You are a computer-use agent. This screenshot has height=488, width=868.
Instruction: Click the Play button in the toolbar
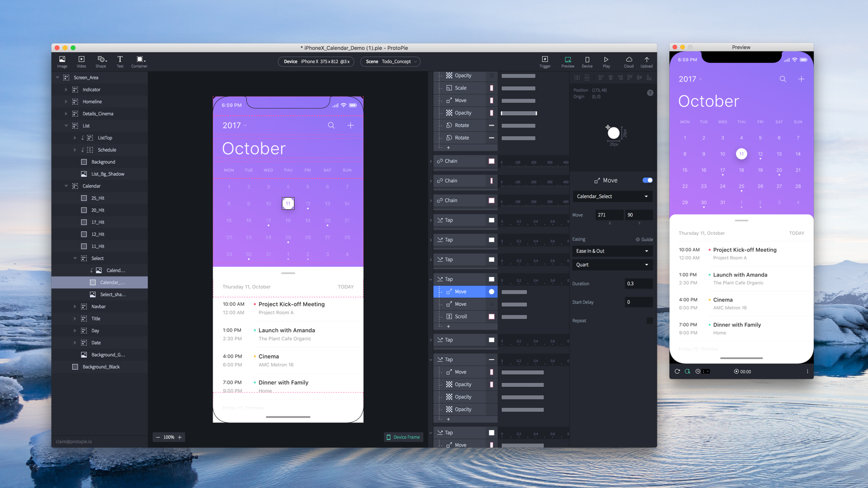[x=606, y=61]
